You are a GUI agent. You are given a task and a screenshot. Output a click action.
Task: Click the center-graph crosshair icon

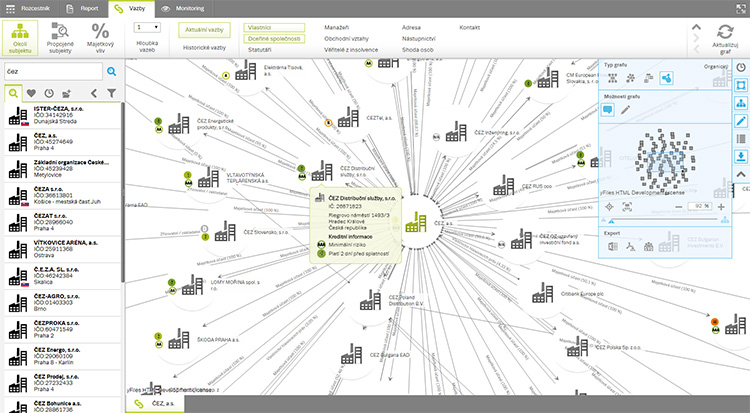[609, 207]
